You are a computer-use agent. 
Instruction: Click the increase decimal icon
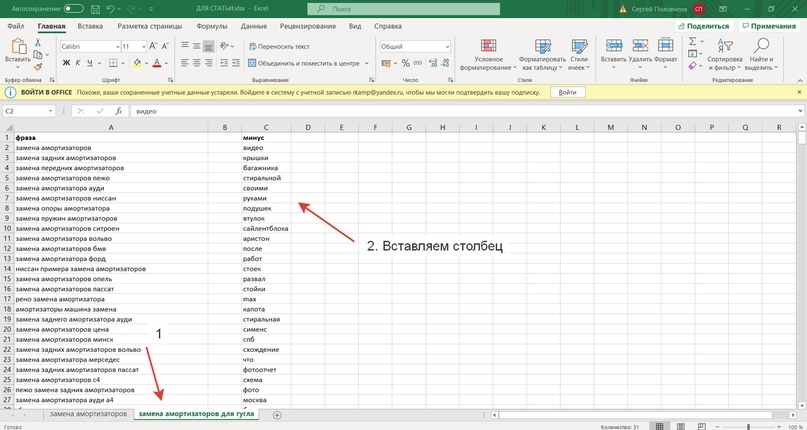(432, 63)
